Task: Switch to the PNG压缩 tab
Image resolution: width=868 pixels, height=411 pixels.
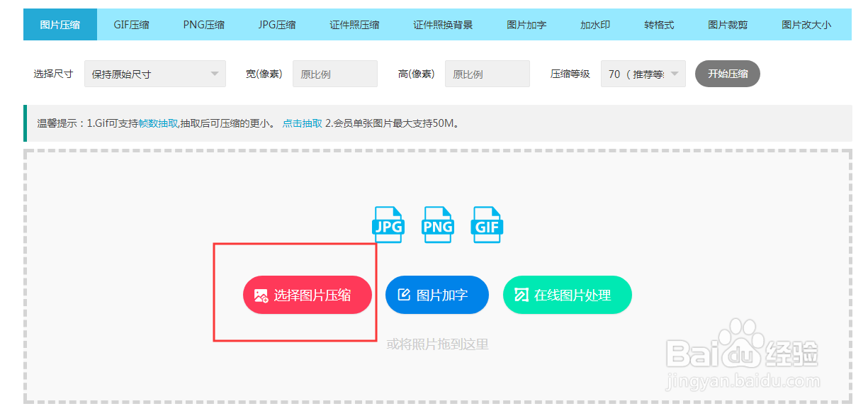Action: tap(204, 25)
